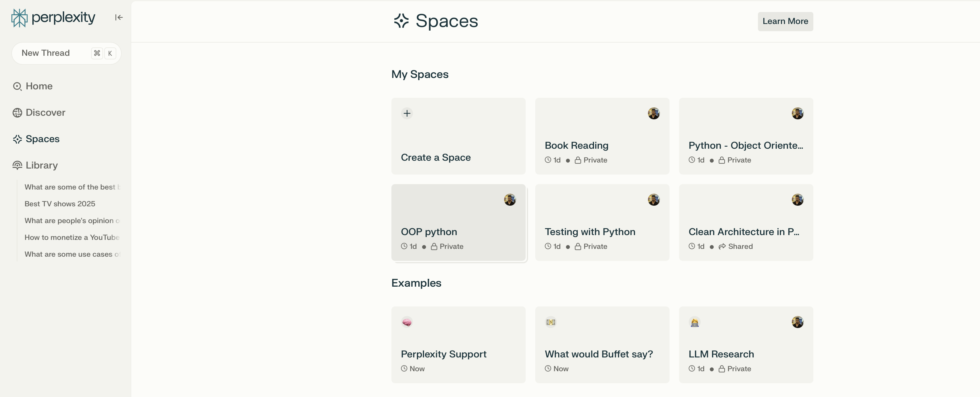Click the brain emoji on Perplexity Support
This screenshot has height=397, width=980.
(407, 322)
